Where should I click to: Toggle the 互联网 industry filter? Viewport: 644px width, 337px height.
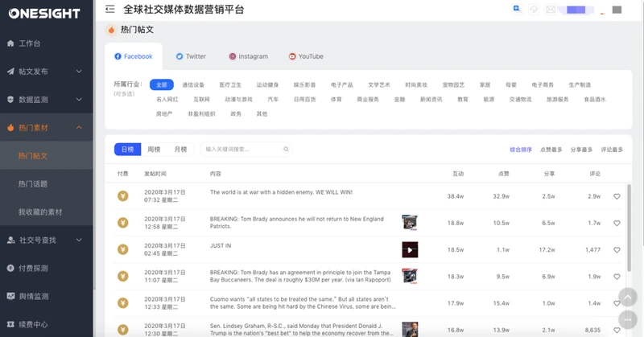202,100
